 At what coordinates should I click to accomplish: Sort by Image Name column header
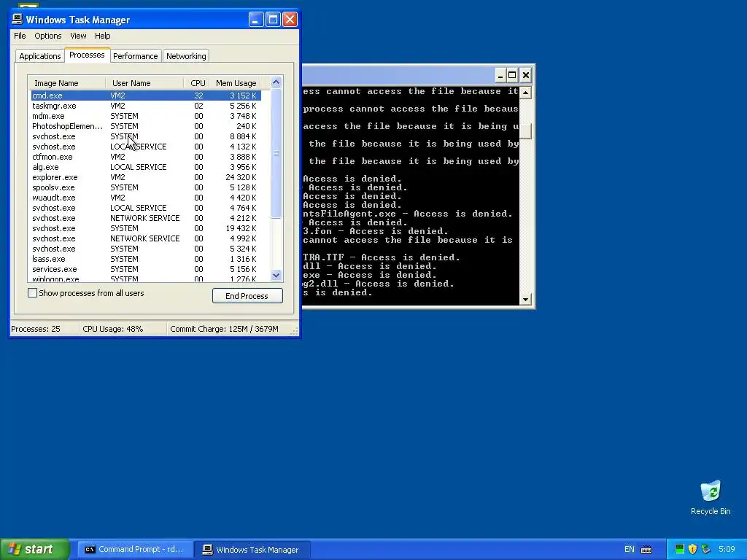[x=66, y=83]
